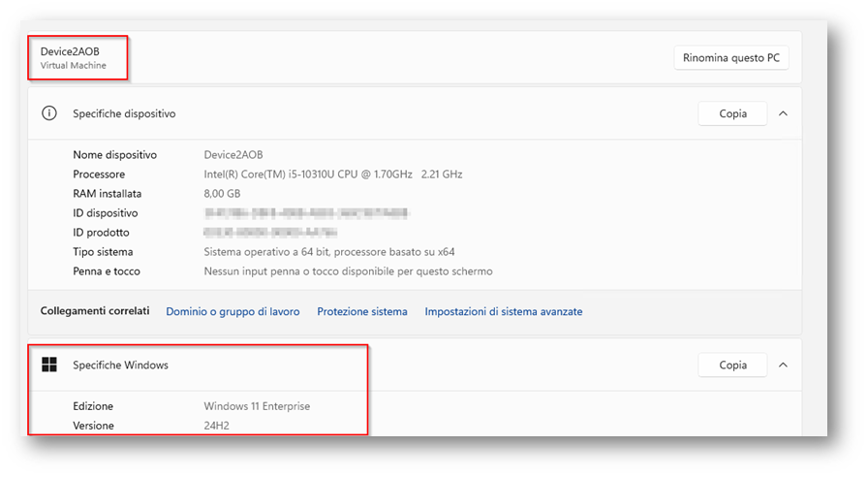
Task: Click the blurred ID prodotto value
Action: pos(270,233)
